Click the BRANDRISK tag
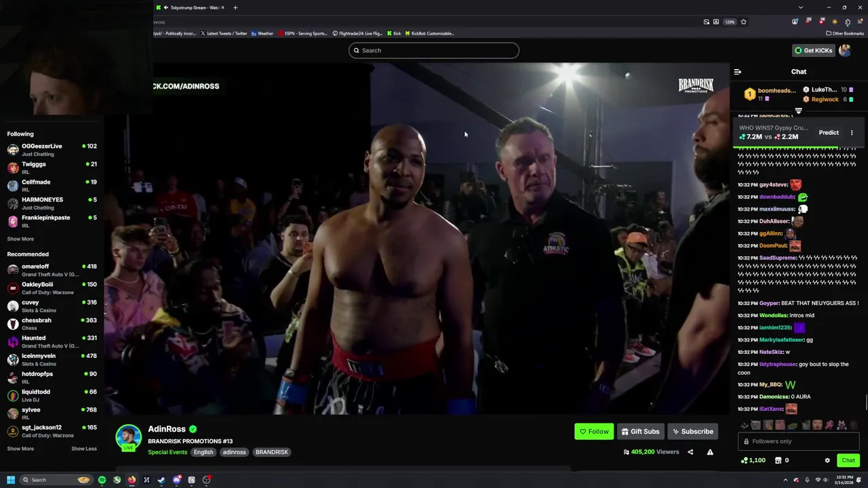Viewport: 868px width, 488px height. point(272,452)
